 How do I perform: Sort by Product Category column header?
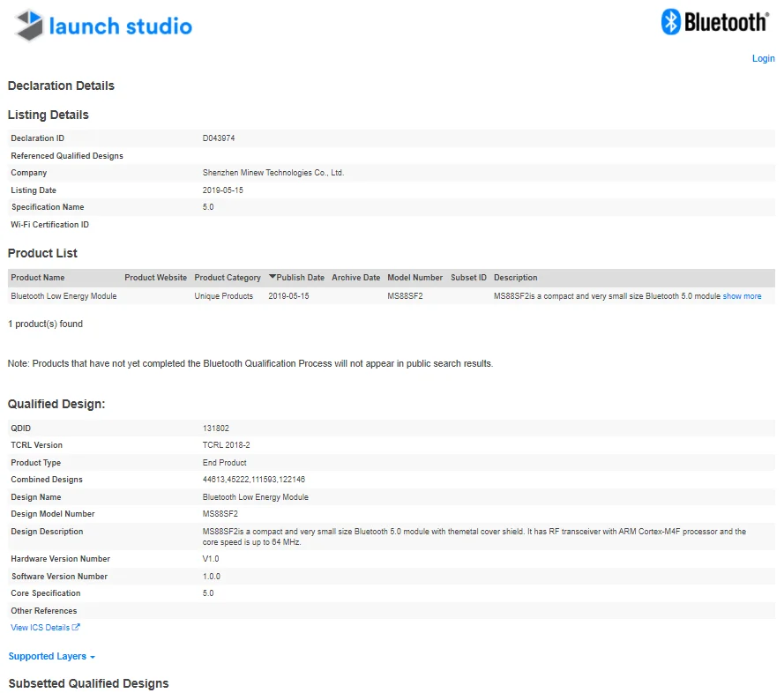tap(228, 278)
